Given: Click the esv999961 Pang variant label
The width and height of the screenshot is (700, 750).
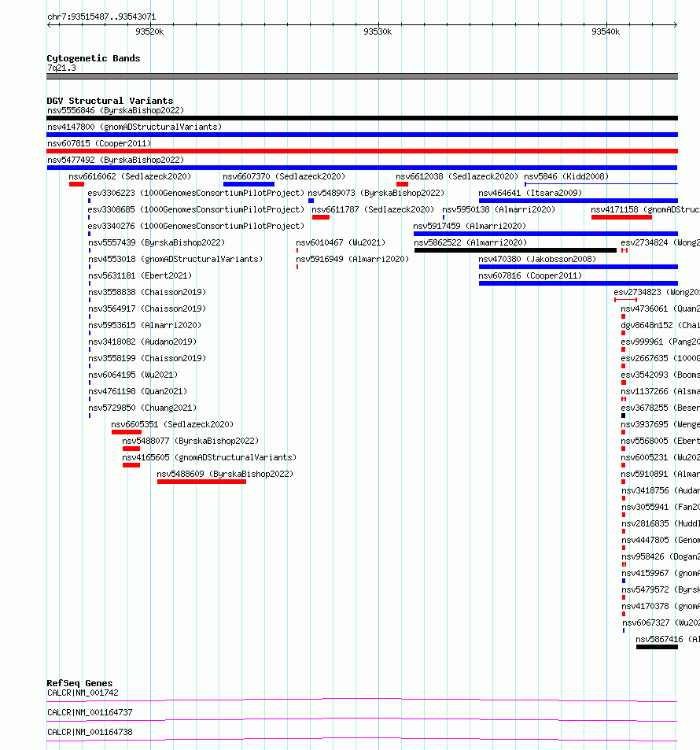Looking at the screenshot, I should pos(661,342).
